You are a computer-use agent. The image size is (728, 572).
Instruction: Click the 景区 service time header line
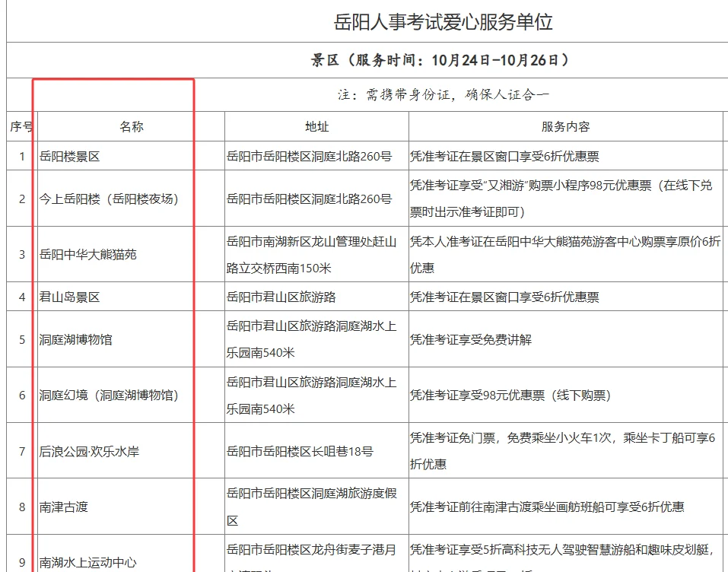[x=440, y=60]
